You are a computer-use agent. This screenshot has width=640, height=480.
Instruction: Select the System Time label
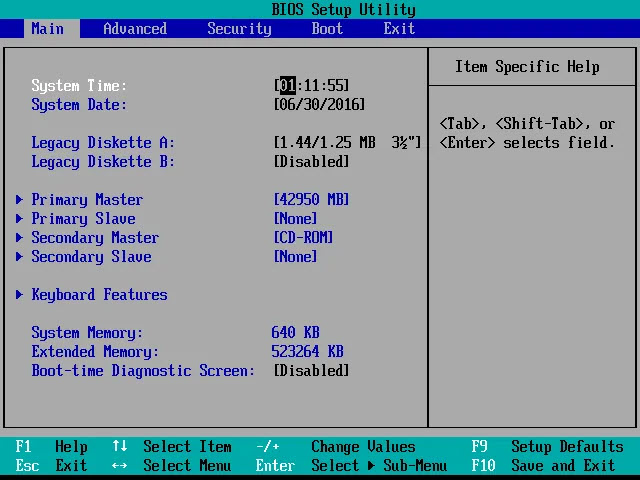79,85
